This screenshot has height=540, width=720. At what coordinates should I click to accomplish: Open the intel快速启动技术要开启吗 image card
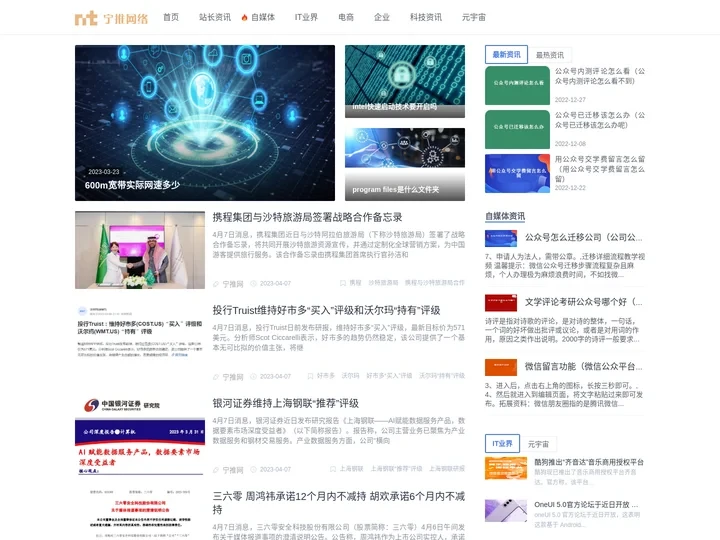pyautogui.click(x=405, y=81)
